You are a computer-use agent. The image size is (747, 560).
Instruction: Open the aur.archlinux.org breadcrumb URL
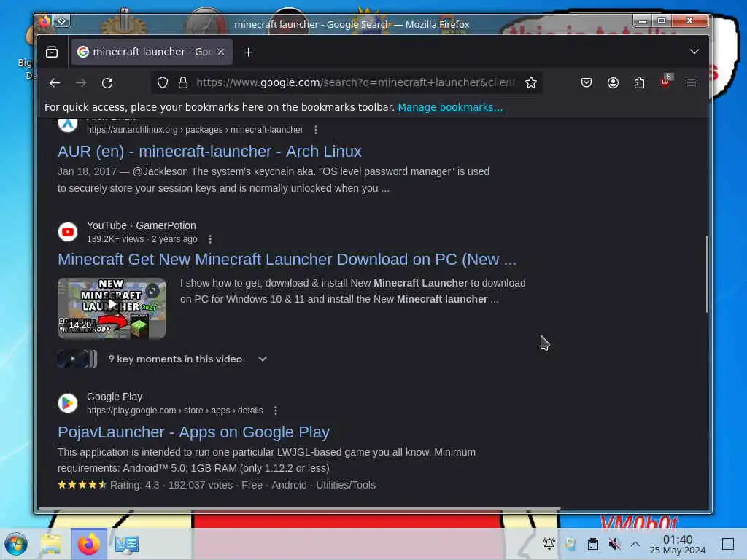pos(195,130)
